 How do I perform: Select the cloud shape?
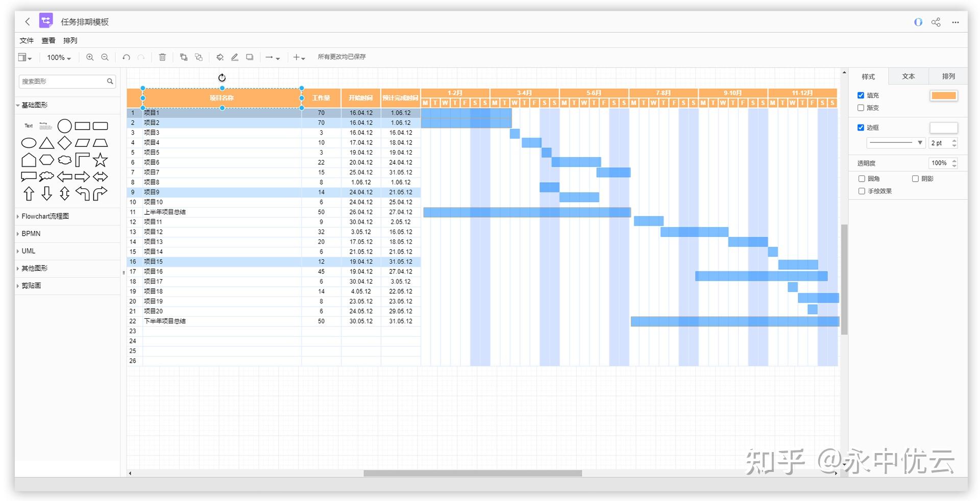coord(65,160)
